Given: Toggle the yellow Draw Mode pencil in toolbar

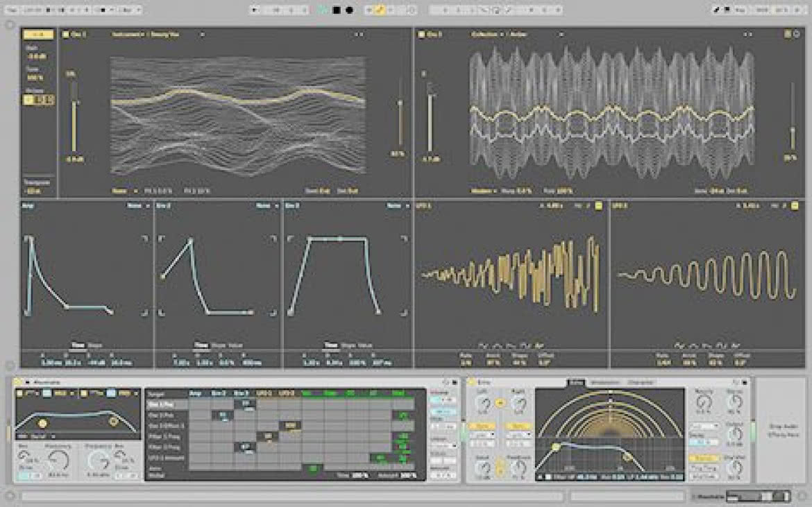Looking at the screenshot, I should (x=380, y=10).
